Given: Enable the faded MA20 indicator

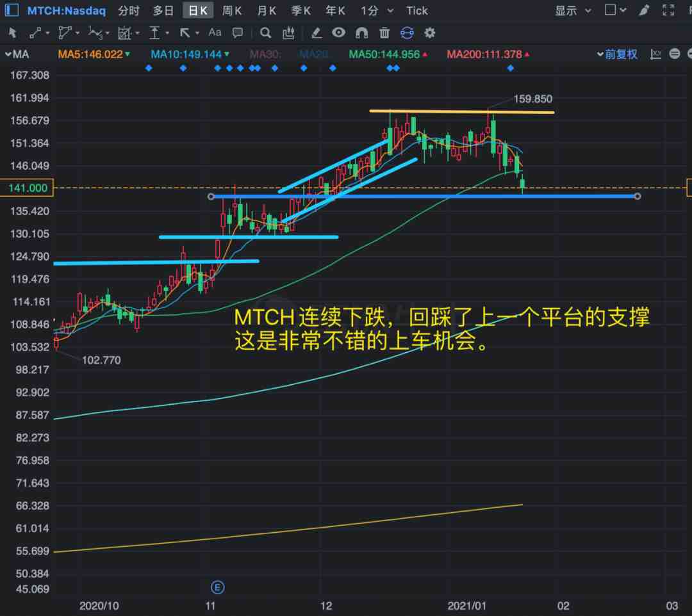Looking at the screenshot, I should (314, 54).
